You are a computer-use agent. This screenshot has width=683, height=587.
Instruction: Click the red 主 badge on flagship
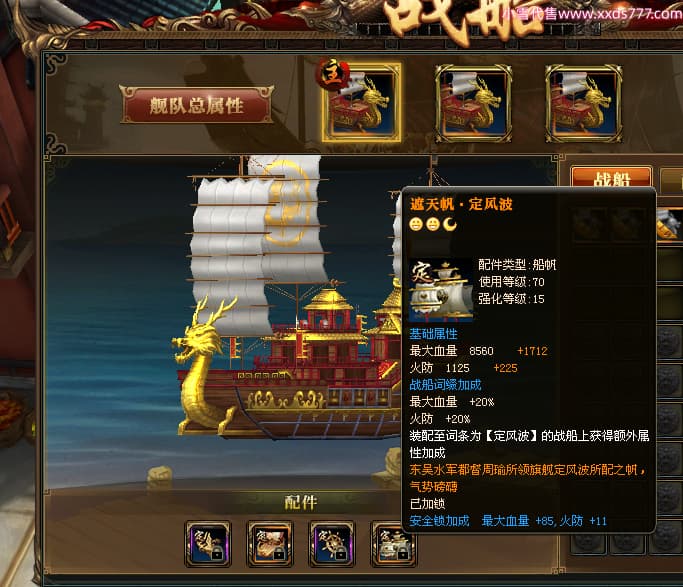click(333, 74)
